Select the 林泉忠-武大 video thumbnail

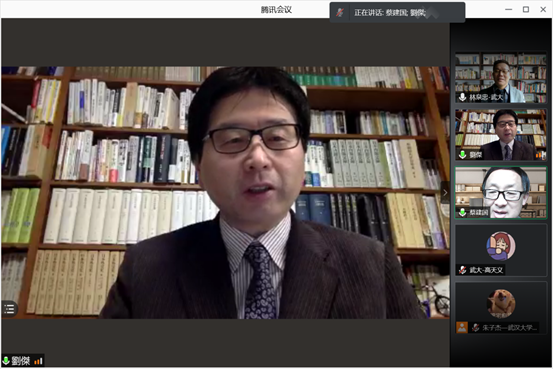(501, 78)
